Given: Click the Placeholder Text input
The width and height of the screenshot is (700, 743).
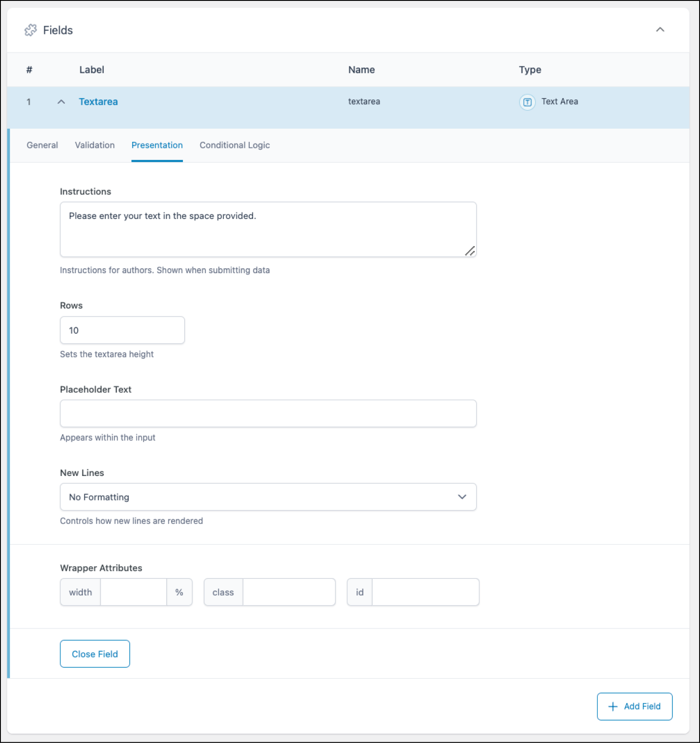Looking at the screenshot, I should click(x=268, y=414).
